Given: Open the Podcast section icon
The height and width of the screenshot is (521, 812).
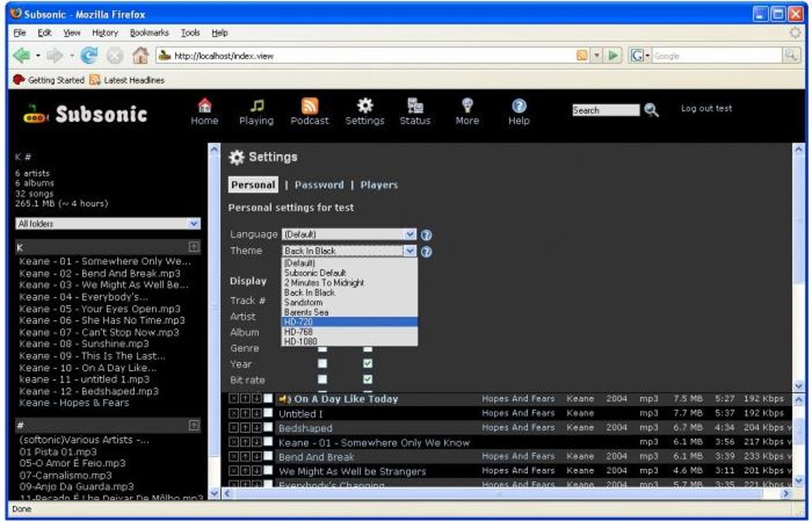Looking at the screenshot, I should click(310, 106).
